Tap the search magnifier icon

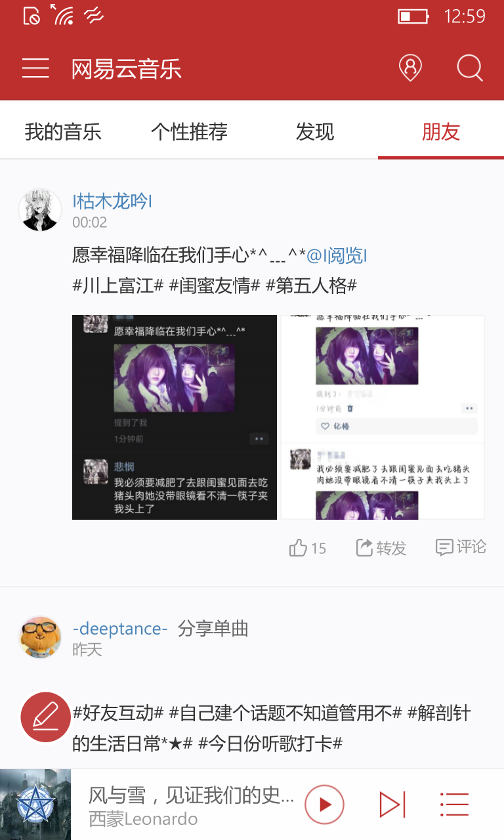click(470, 68)
